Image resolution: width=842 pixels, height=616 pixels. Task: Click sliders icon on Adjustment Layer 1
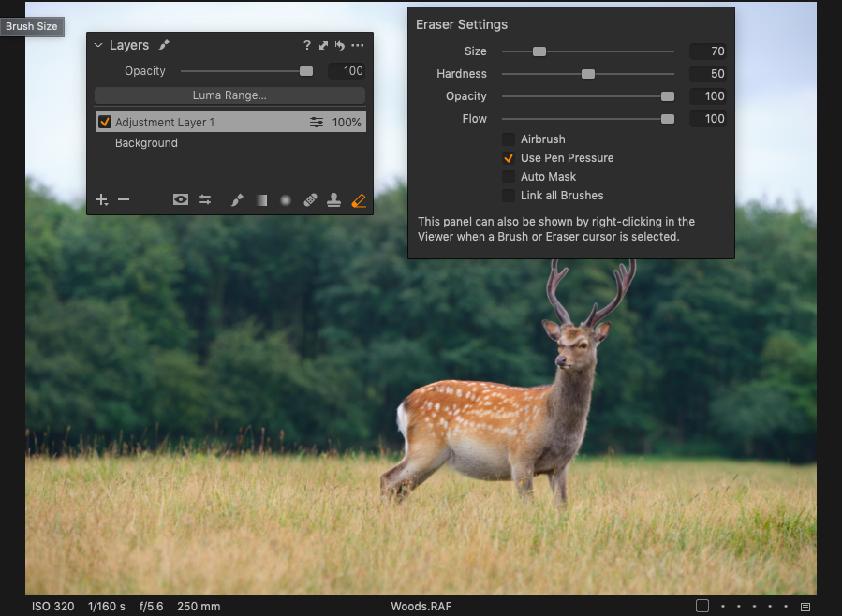pyautogui.click(x=317, y=123)
